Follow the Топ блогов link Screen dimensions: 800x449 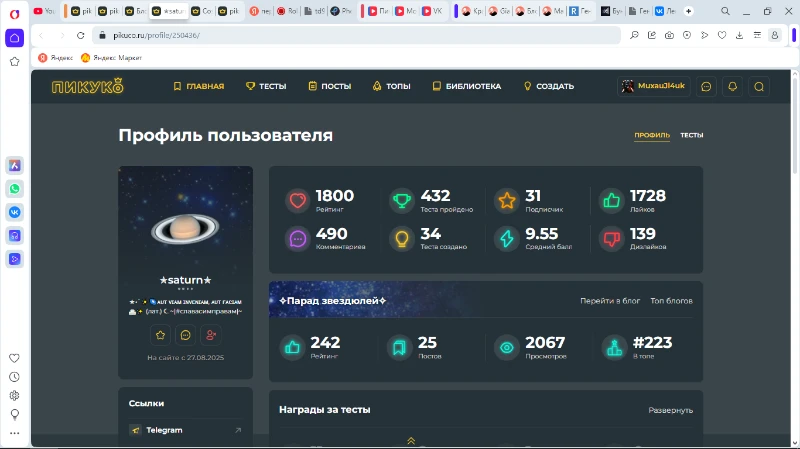click(x=671, y=301)
